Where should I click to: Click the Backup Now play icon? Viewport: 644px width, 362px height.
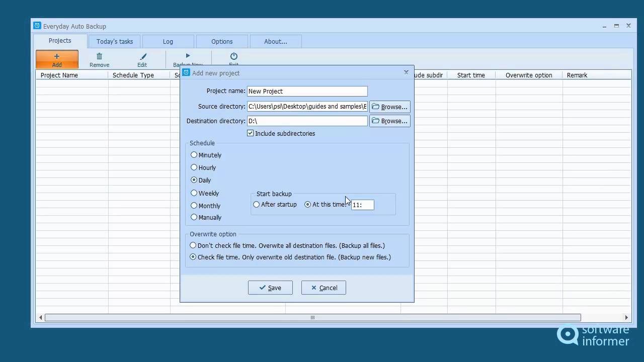pyautogui.click(x=188, y=56)
